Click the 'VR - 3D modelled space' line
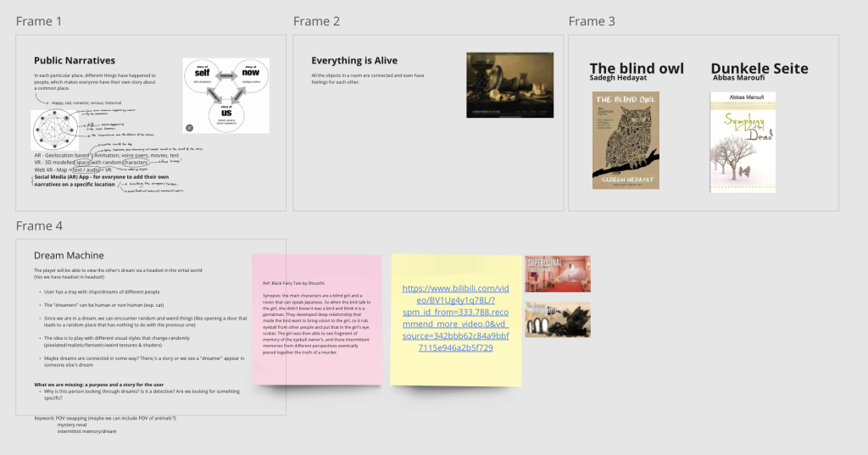This screenshot has height=455, width=868. (x=92, y=163)
